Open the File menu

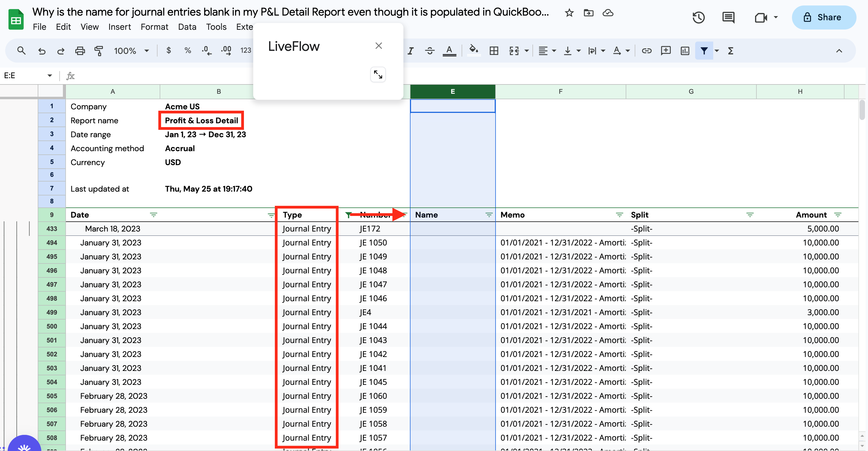click(x=39, y=27)
